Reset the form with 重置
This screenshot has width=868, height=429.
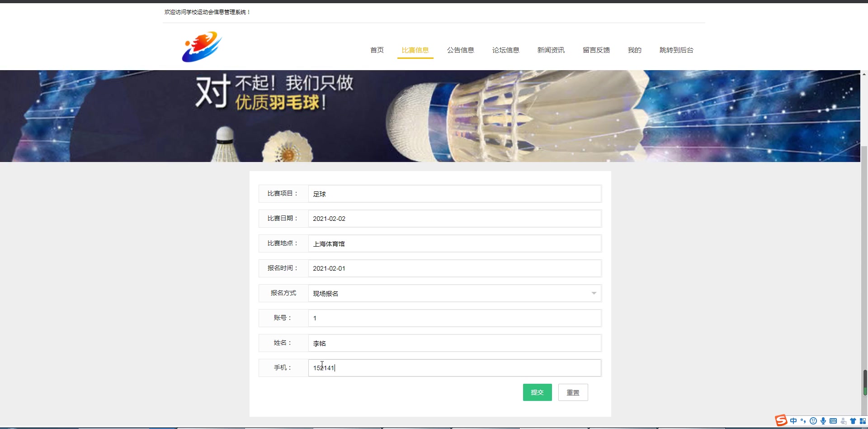click(x=573, y=392)
